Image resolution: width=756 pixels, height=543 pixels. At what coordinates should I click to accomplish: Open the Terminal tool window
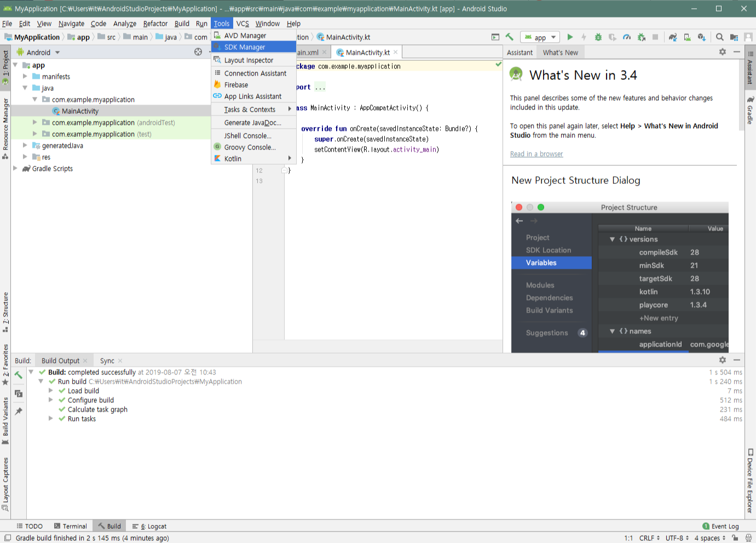click(x=70, y=526)
